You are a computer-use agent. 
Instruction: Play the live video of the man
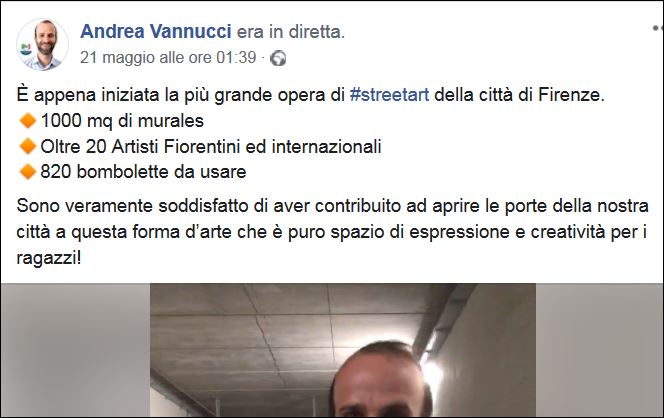coord(343,351)
